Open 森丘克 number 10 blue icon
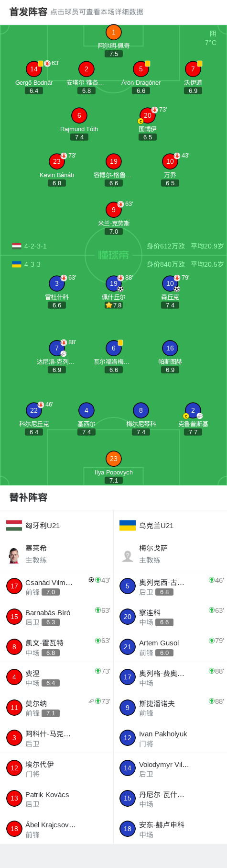This screenshot has width=227, height=868. (170, 283)
